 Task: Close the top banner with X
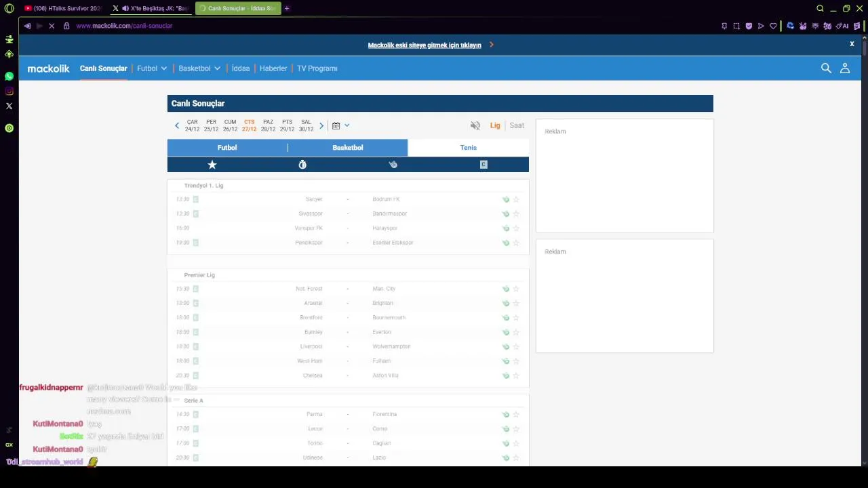tap(852, 44)
